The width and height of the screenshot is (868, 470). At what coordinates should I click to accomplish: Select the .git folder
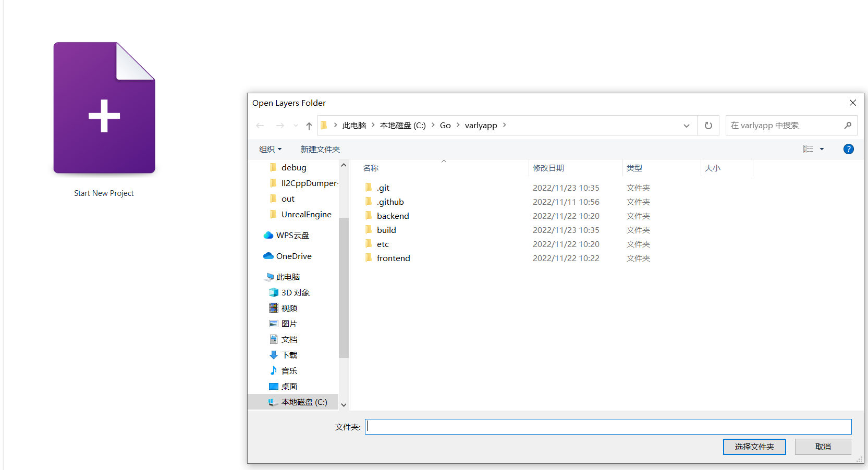(383, 187)
